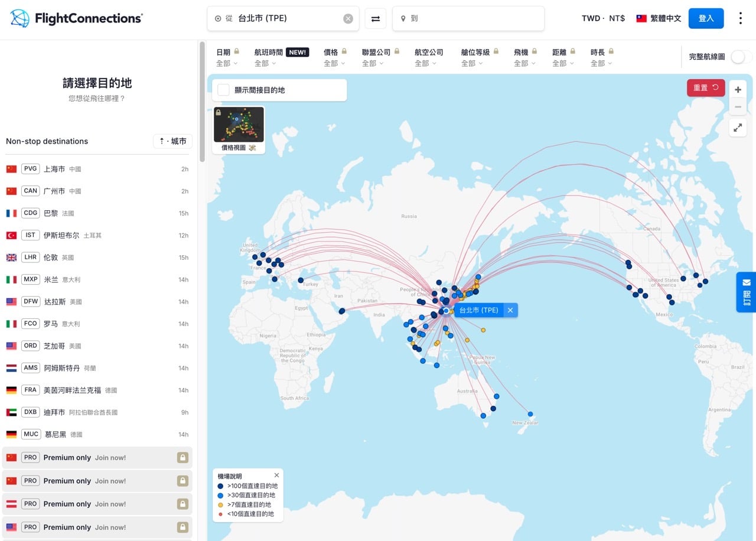Open the 聯盟公司 filter dropdown
The width and height of the screenshot is (756, 541).
pos(381,58)
